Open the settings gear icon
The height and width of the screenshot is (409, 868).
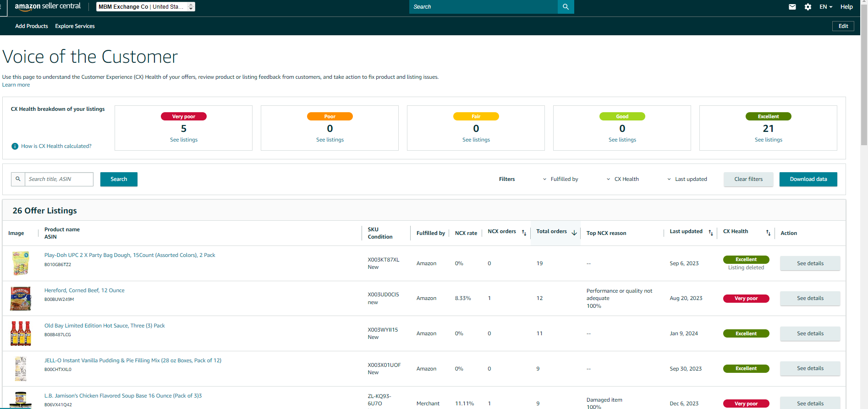(808, 7)
